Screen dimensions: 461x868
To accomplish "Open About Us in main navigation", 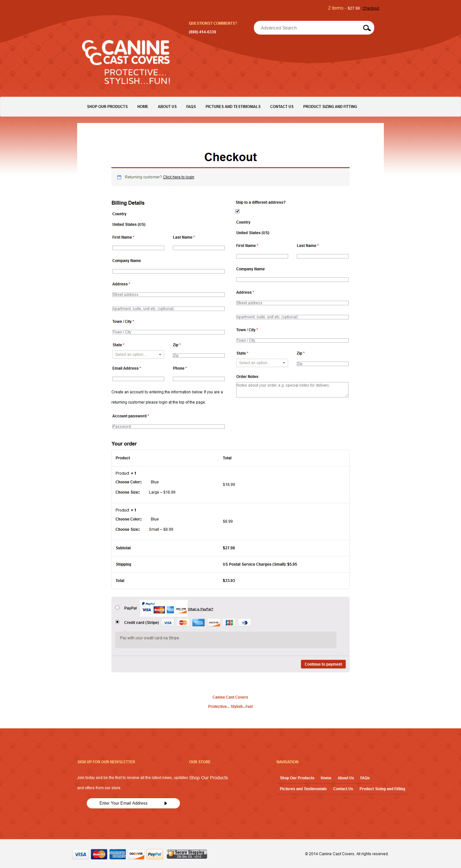I will point(167,106).
